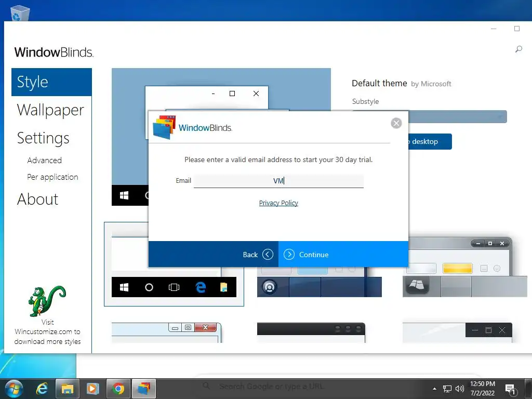Click the network tray icon
Screen dimensions: 532x399
tap(447, 389)
